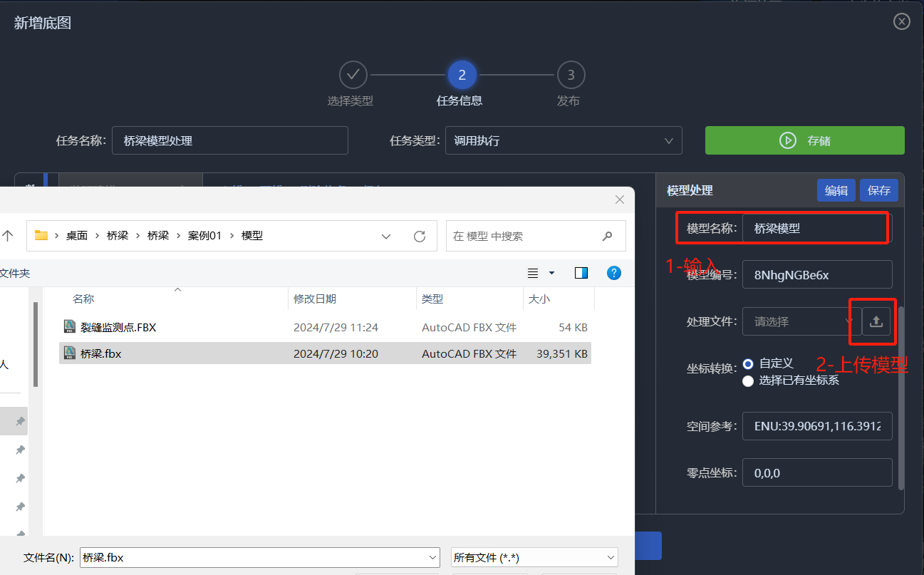Click the search magnifier in file dialog
Image resolution: width=924 pixels, height=575 pixels.
point(607,236)
